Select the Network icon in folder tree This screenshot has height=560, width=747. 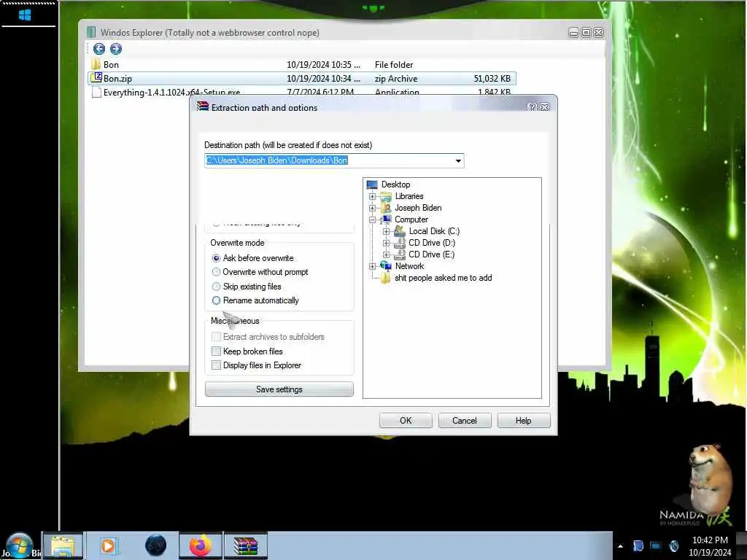click(386, 265)
